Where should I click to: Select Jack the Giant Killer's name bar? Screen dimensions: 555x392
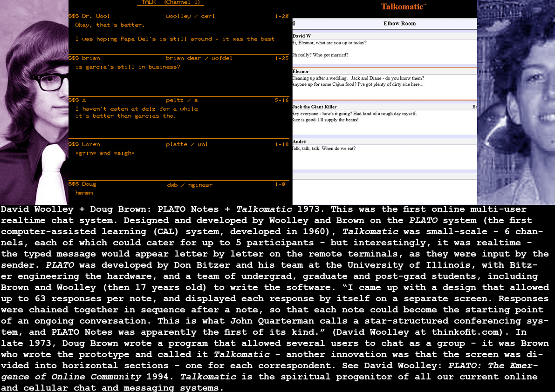(x=315, y=107)
